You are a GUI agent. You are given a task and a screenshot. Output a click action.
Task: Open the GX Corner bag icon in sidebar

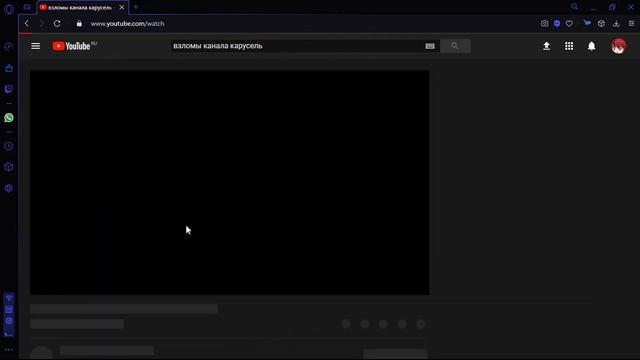[9, 68]
